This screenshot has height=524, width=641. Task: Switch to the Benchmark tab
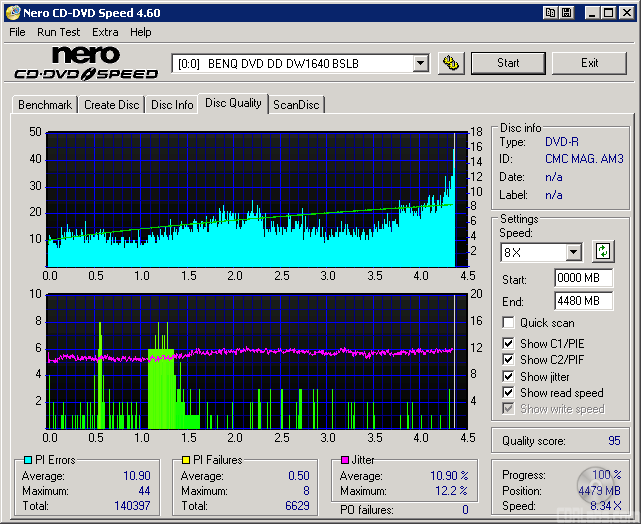pos(45,105)
